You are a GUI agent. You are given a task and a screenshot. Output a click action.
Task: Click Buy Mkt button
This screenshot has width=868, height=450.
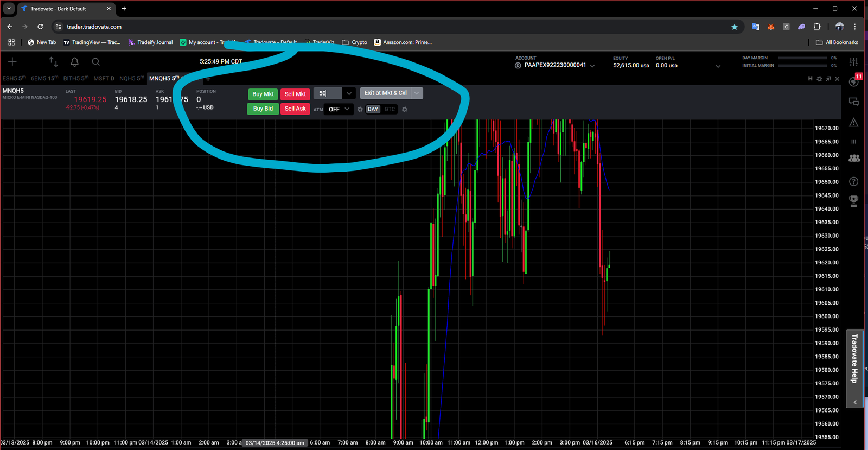click(x=263, y=94)
